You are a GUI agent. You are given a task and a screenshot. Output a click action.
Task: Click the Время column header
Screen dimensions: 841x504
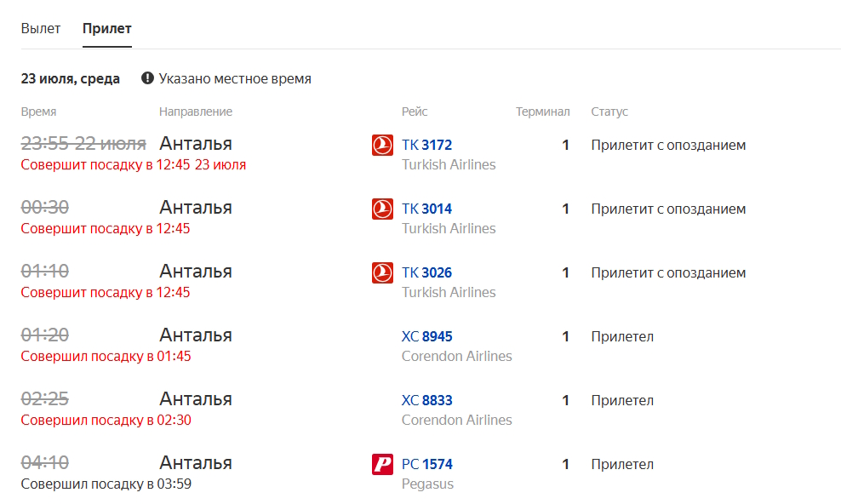click(38, 112)
